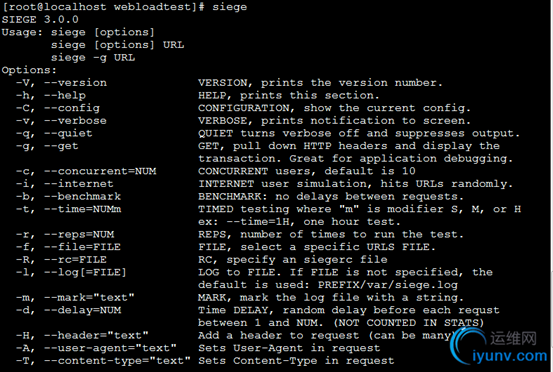This screenshot has width=553, height=372.
Task: Click the PREFIX/var/siege.log path text
Action: point(388,285)
